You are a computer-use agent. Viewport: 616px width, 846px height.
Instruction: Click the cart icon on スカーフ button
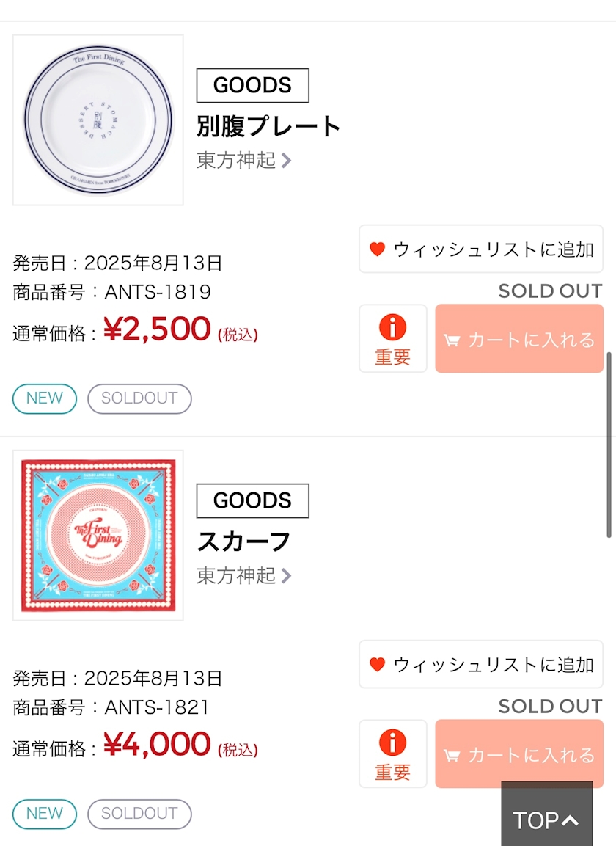pos(452,756)
